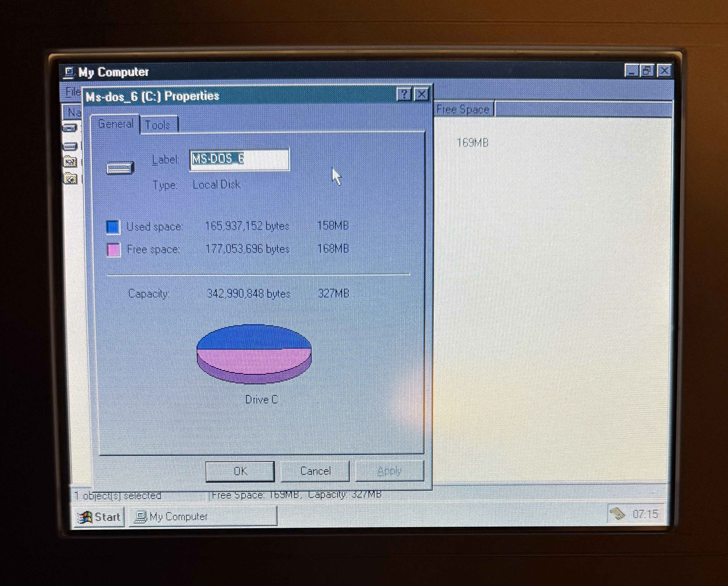Click the blue Used space color swatch
Viewport: 728px width, 586px height.
(x=113, y=227)
